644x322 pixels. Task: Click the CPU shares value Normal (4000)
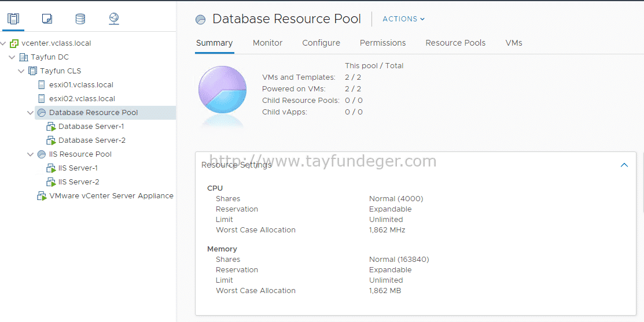click(x=396, y=198)
